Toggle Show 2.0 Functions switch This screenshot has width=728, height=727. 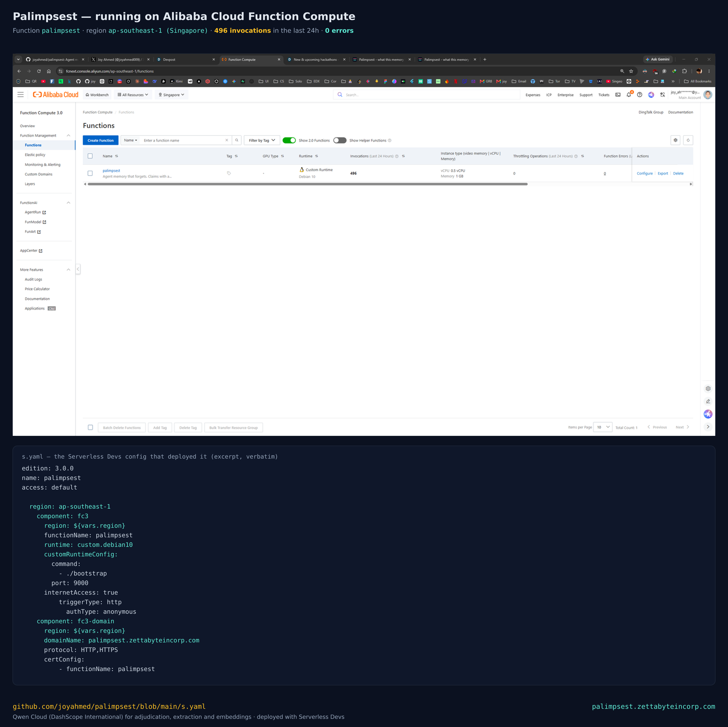(x=289, y=140)
